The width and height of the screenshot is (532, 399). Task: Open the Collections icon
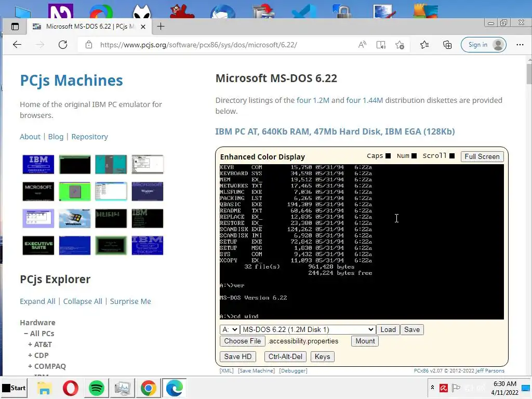(x=447, y=45)
